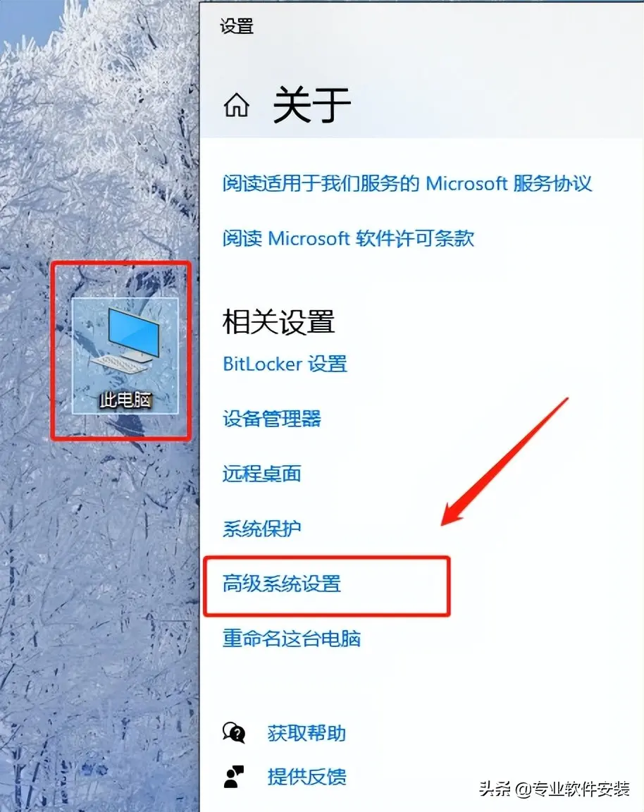Image resolution: width=644 pixels, height=812 pixels.
Task: Click the 提供反馈 text link
Action: pyautogui.click(x=306, y=777)
